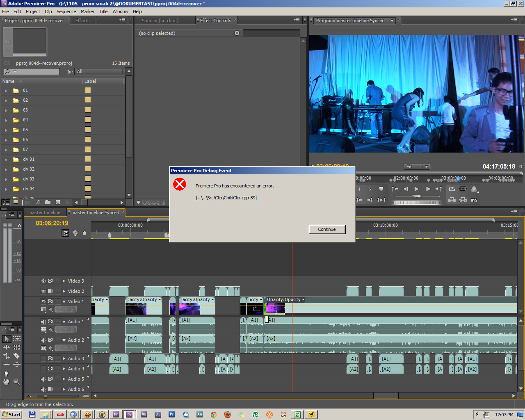Open Photoshop from the taskbar
This screenshot has height=420, width=525.
[x=171, y=414]
